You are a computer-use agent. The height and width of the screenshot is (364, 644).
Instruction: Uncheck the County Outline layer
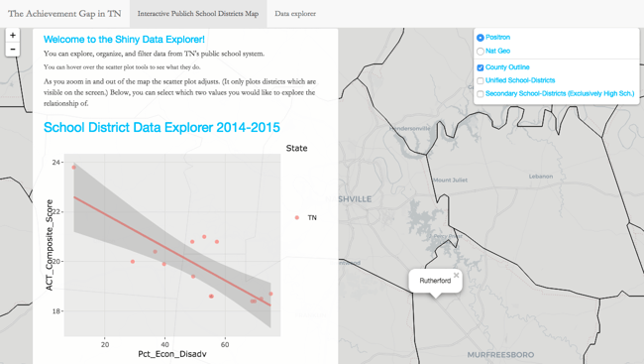(x=481, y=67)
